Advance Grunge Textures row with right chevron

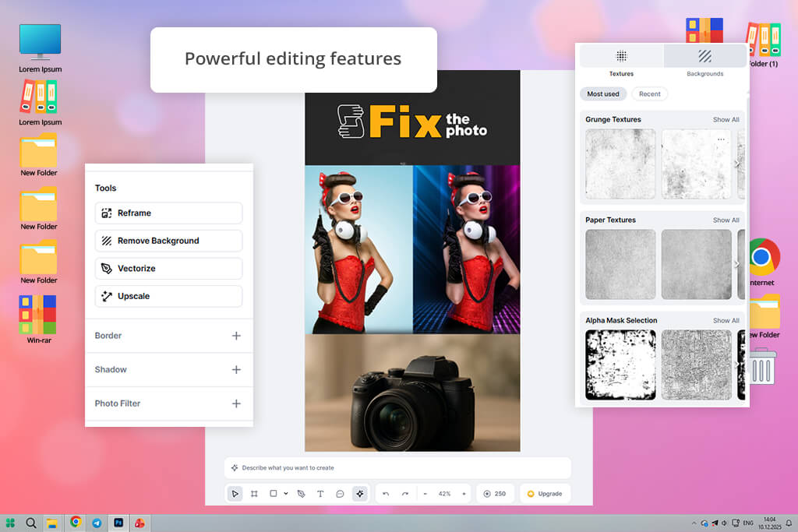[x=737, y=164]
